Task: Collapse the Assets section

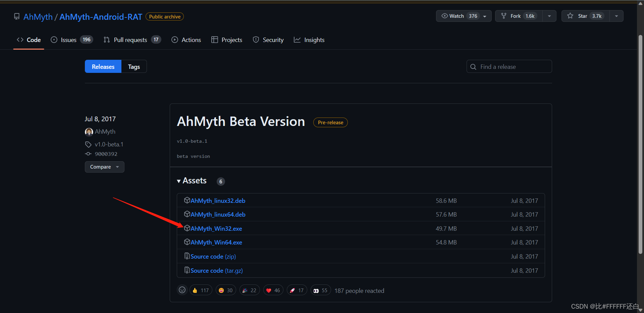Action: tap(192, 181)
